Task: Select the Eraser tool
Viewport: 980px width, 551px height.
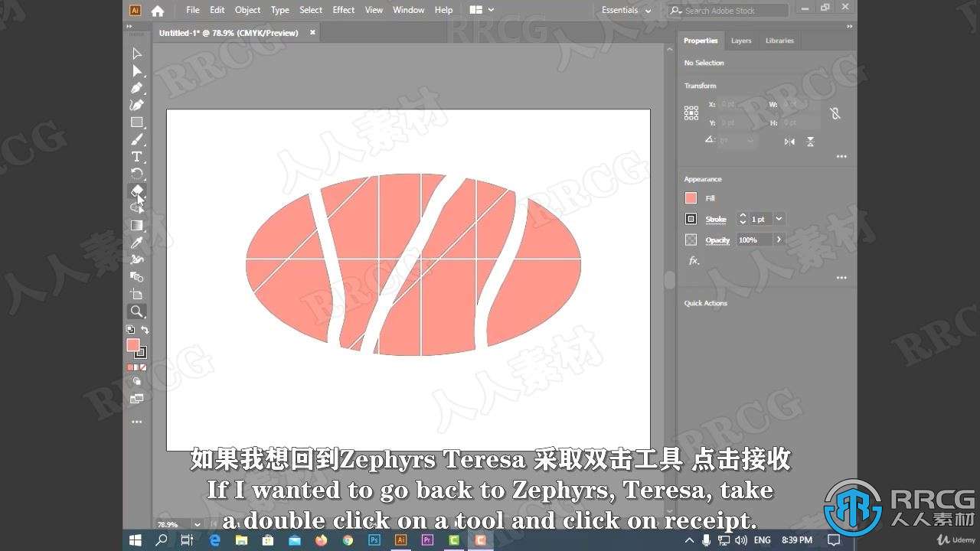Action: tap(136, 191)
